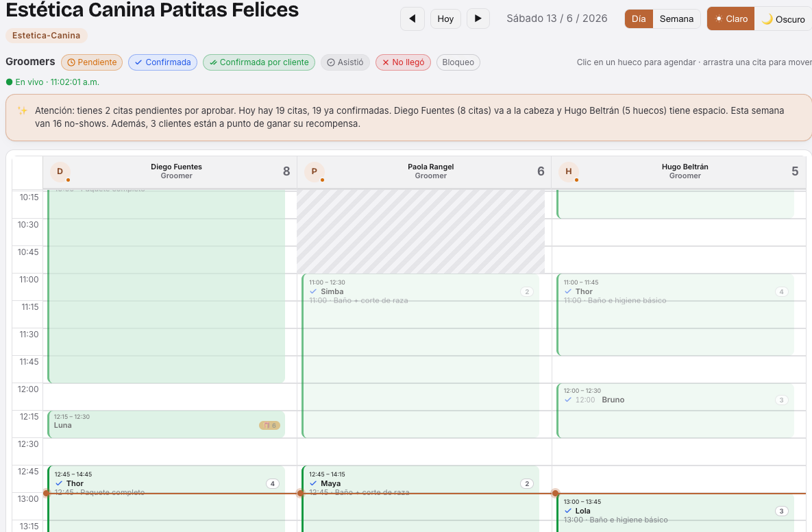Filter by Bloqueo chip
The width and height of the screenshot is (812, 532).
(x=458, y=62)
